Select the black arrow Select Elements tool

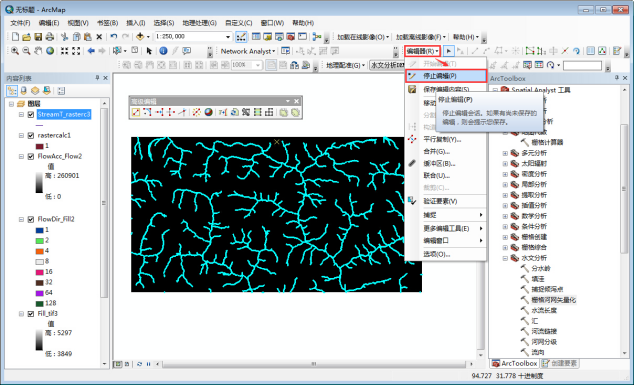pos(149,51)
